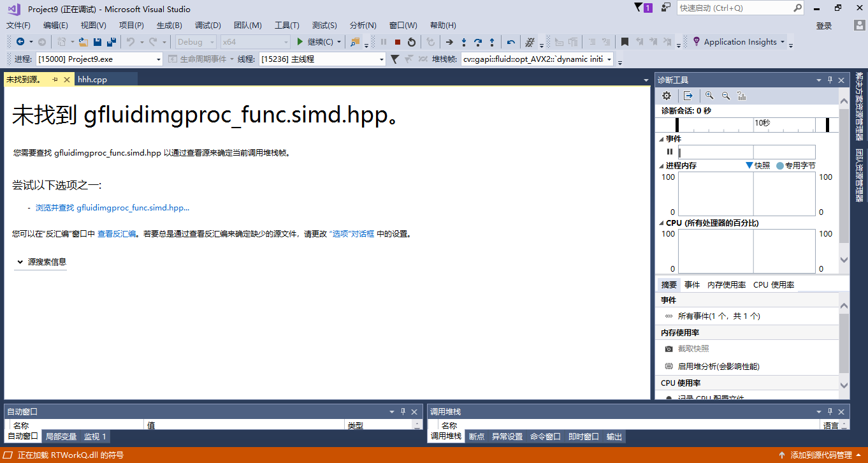Zoom out the diagnostic timeline
The width and height of the screenshot is (868, 463).
[725, 96]
